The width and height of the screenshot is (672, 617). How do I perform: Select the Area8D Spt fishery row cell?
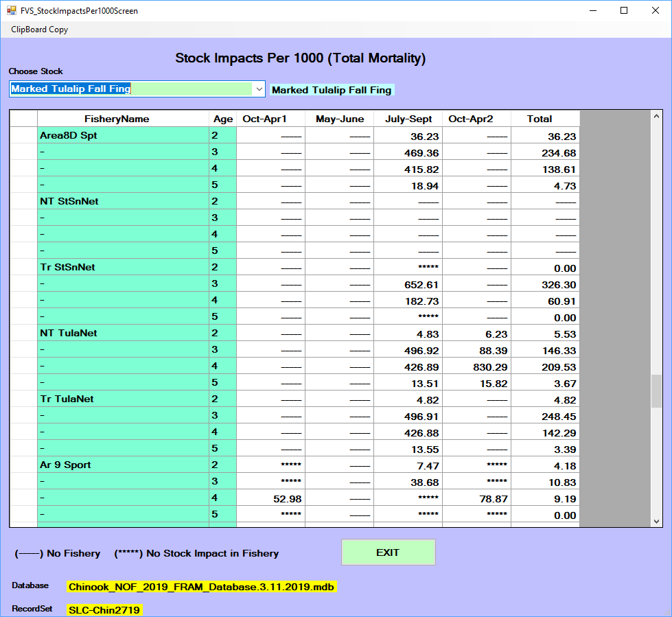click(x=123, y=135)
